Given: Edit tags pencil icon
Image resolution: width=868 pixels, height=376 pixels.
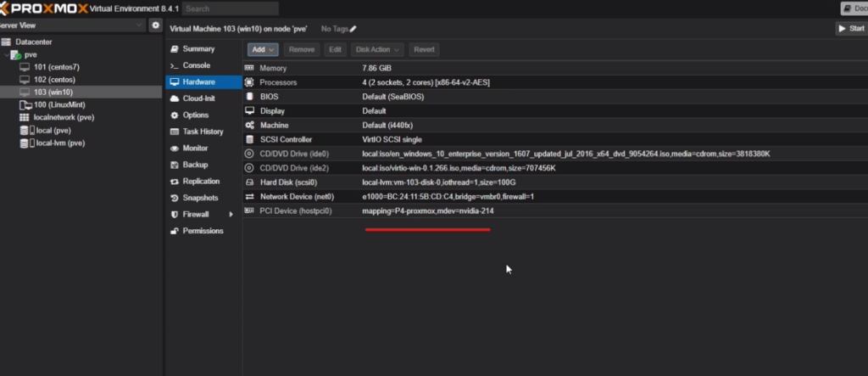Looking at the screenshot, I should (353, 29).
